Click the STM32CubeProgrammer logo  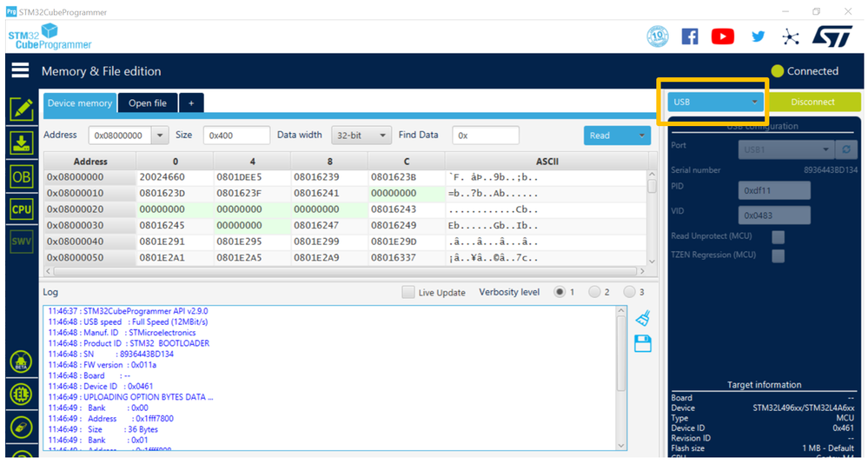[x=50, y=36]
